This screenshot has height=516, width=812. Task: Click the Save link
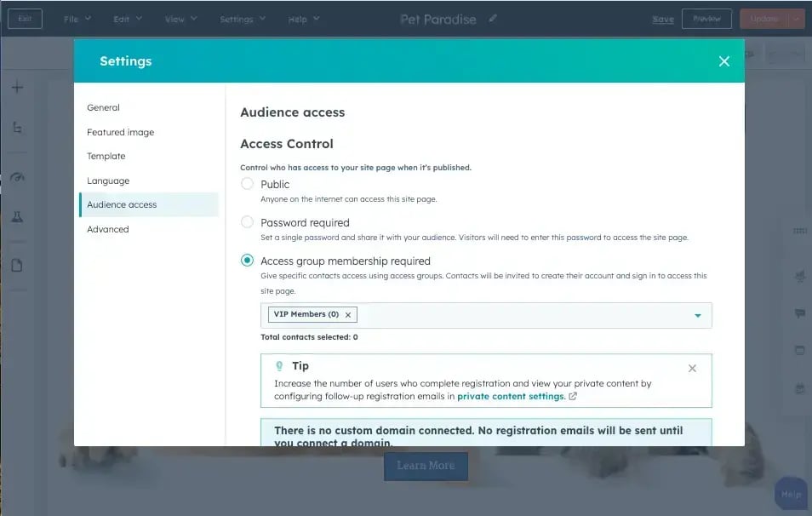pos(663,20)
